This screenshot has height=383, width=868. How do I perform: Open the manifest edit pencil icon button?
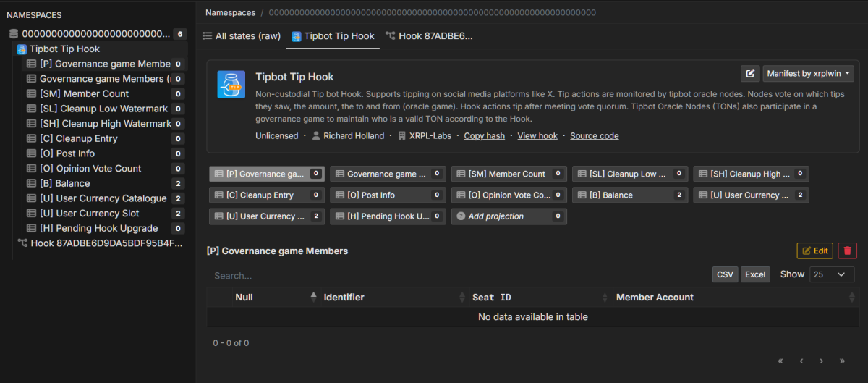click(750, 73)
